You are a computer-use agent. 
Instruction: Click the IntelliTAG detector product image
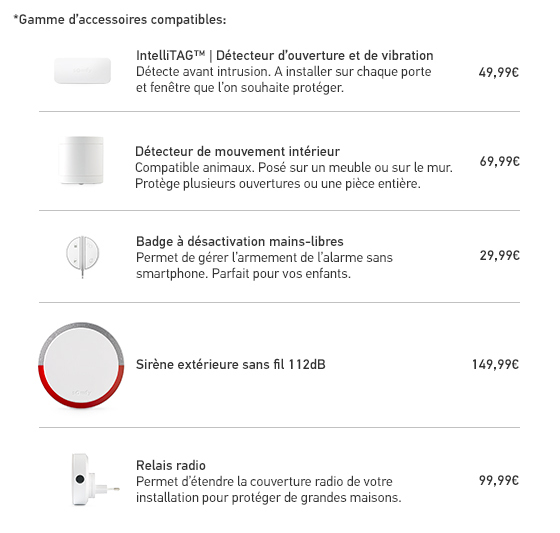click(82, 71)
